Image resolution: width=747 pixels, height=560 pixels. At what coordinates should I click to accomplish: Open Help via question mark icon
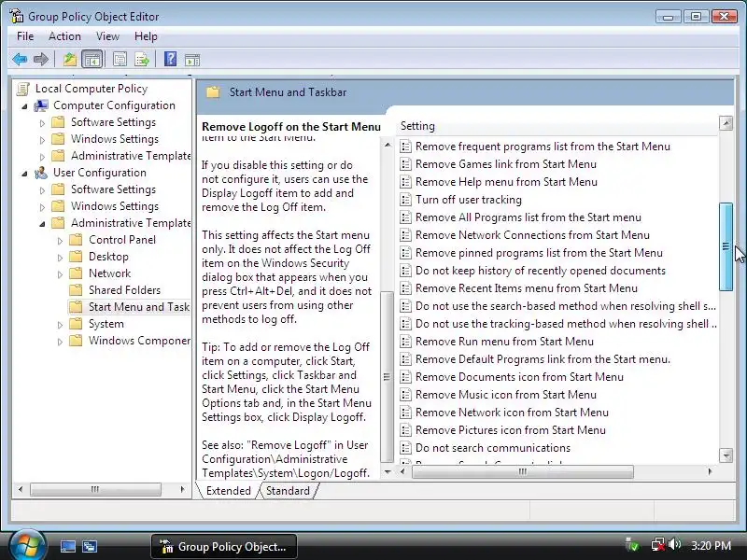point(170,59)
